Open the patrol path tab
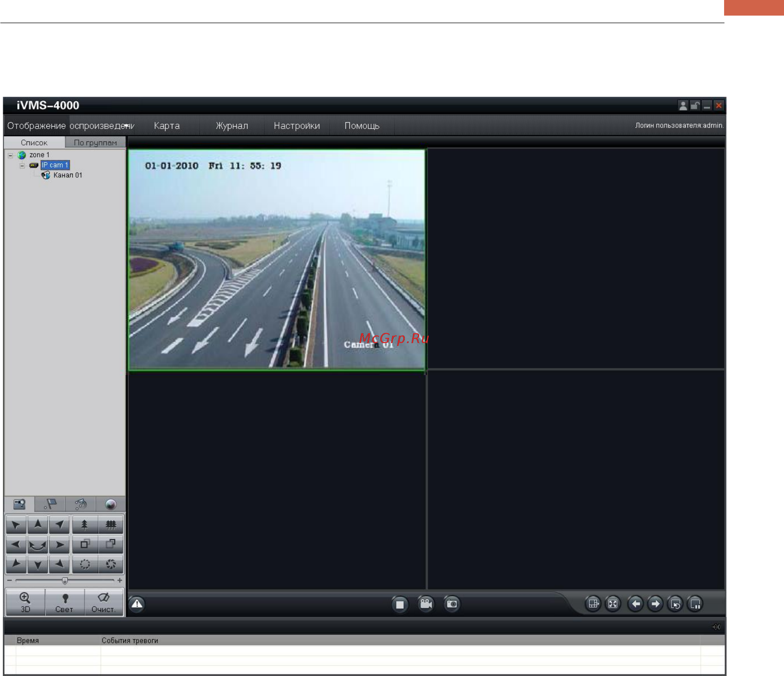The image size is (784, 676). tap(80, 504)
